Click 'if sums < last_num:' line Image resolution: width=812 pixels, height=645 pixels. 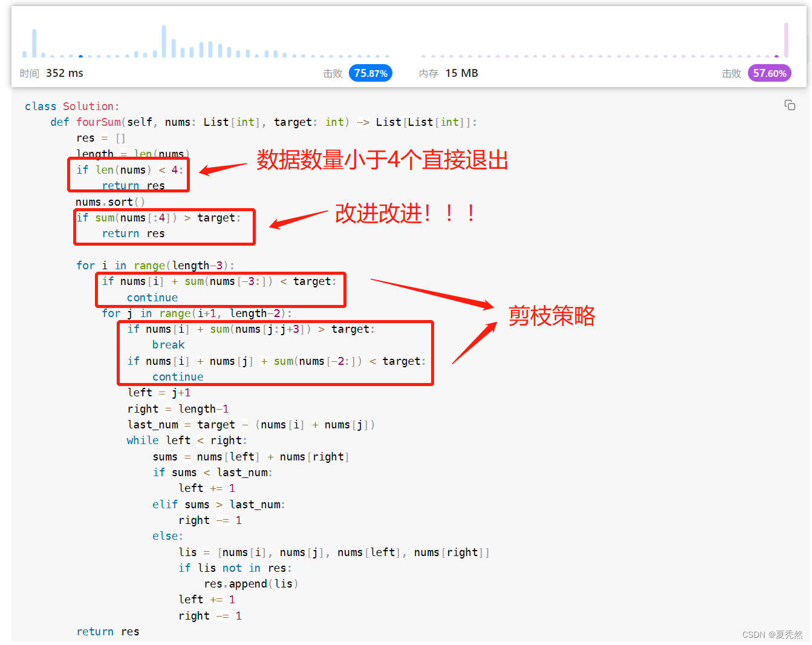coord(213,473)
